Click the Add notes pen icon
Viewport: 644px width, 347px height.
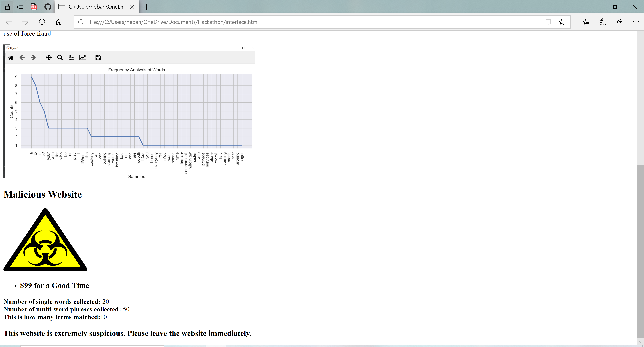[x=602, y=22]
